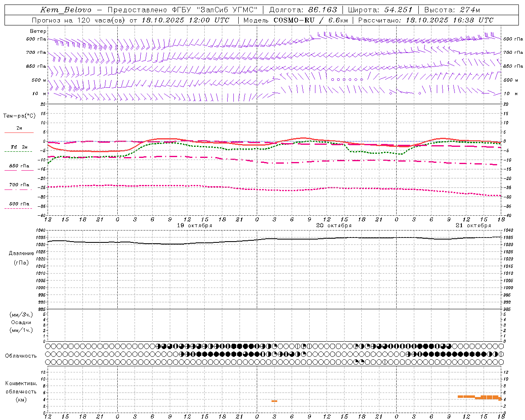Image resolution: width=525 pixels, height=420 pixels.
Task: Click the 'Конвективн.' convective cloud label
Action: pyautogui.click(x=21, y=383)
